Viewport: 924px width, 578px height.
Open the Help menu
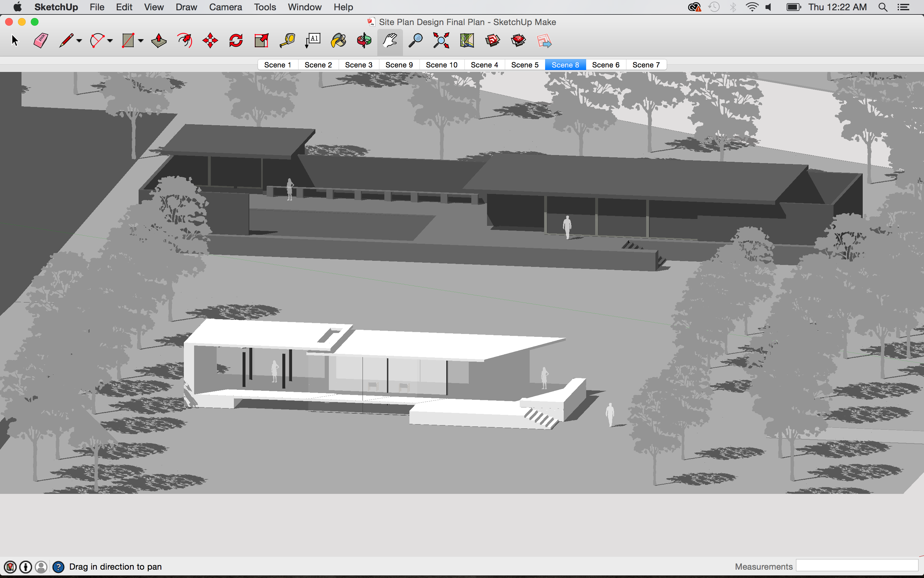pyautogui.click(x=343, y=7)
